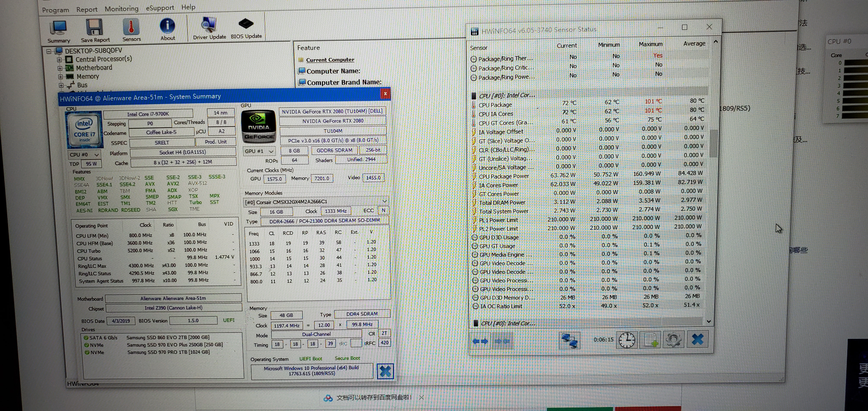Image resolution: width=868 pixels, height=411 pixels.
Task: Click the Current Computer link
Action: 330,60
